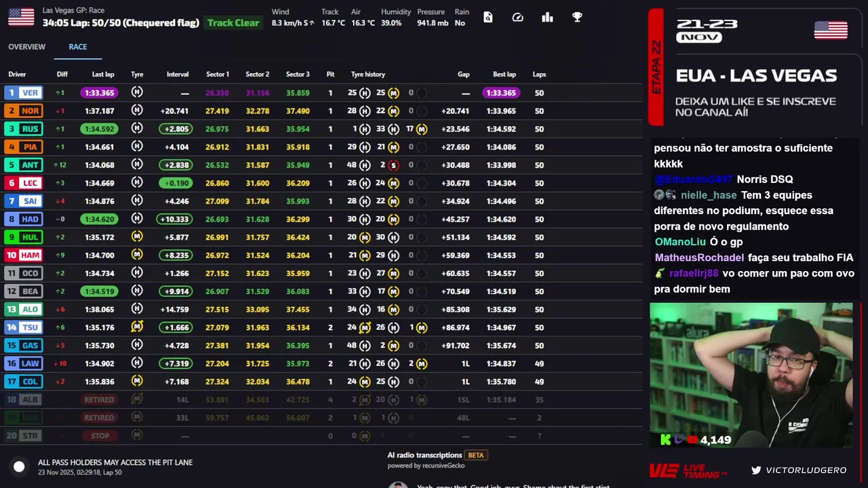Click BEA's green 1:34.519 last lap
The height and width of the screenshot is (488, 868).
[99, 291]
